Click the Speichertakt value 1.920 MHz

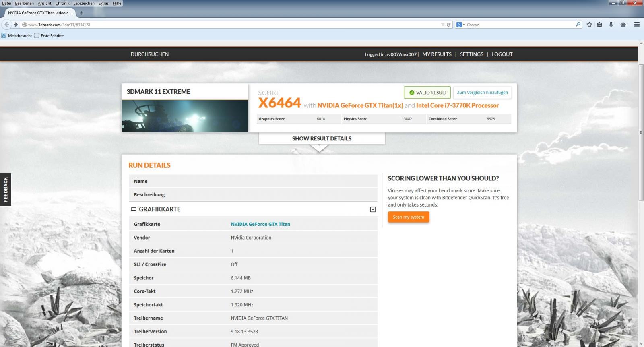(242, 305)
